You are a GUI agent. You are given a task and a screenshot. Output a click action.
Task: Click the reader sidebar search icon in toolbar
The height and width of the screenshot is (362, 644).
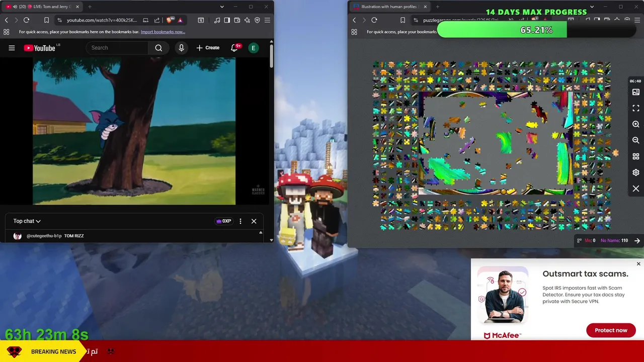[x=201, y=20]
